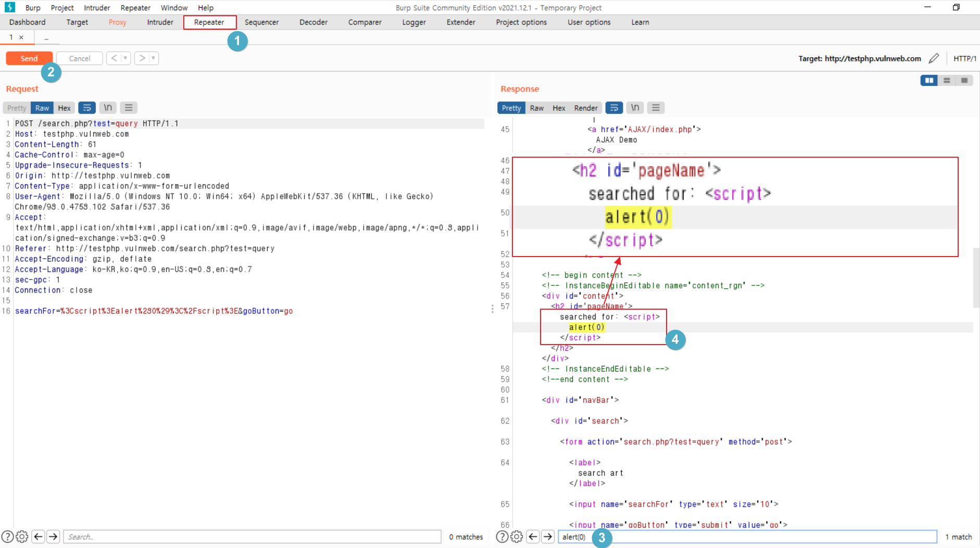Viewport: 980px width, 548px height.
Task: Open User options tab
Action: [589, 22]
